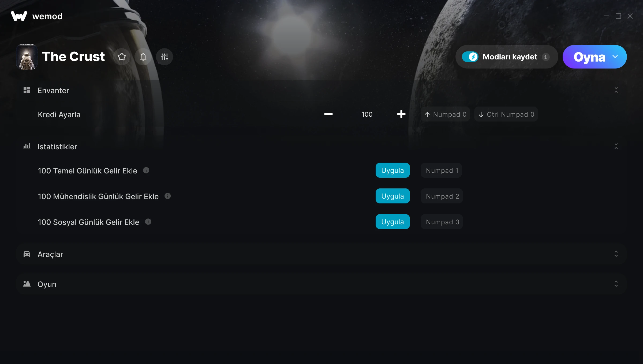Collapse the Istatistikler section
This screenshot has height=364, width=643.
pyautogui.click(x=616, y=146)
